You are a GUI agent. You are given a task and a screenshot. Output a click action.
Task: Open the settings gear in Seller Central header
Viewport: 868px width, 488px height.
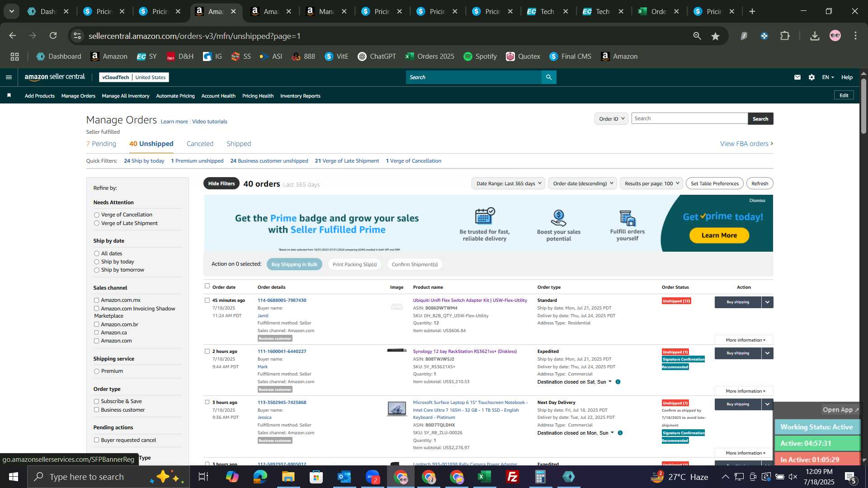point(812,77)
